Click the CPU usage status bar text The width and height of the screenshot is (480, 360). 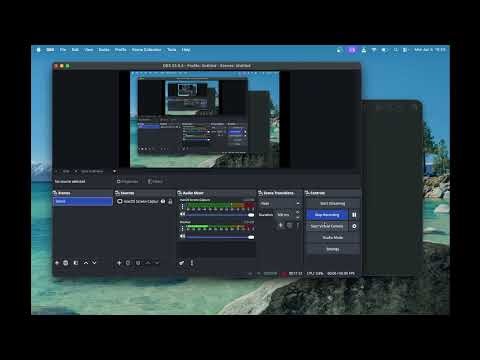click(x=315, y=274)
